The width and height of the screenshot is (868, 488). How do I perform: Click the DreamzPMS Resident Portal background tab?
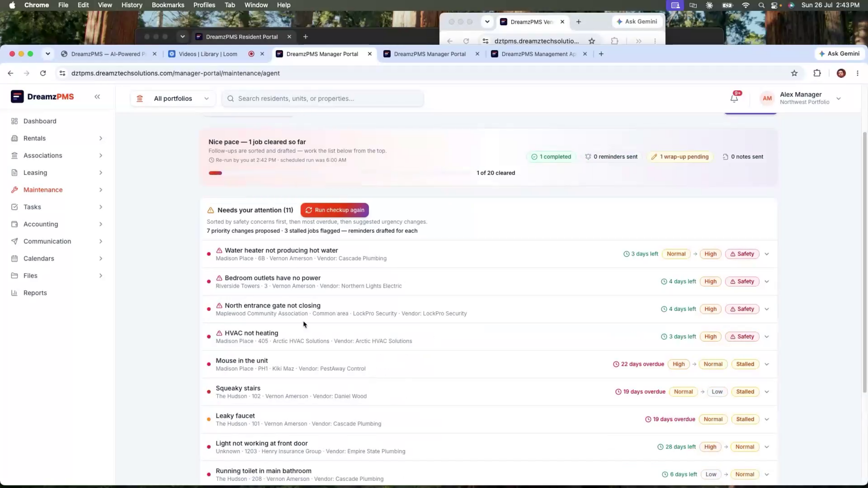tap(242, 37)
